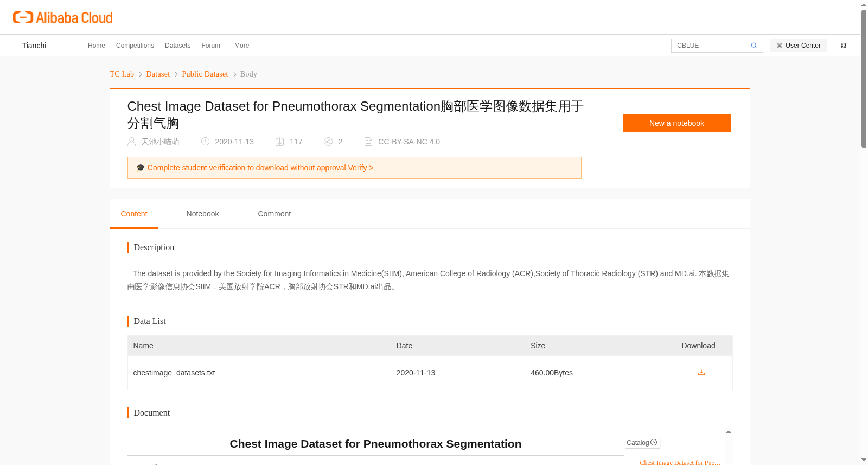Screen dimensions: 868x465
Task: Go to the Public Dataset breadcrumb
Action: 205,74
